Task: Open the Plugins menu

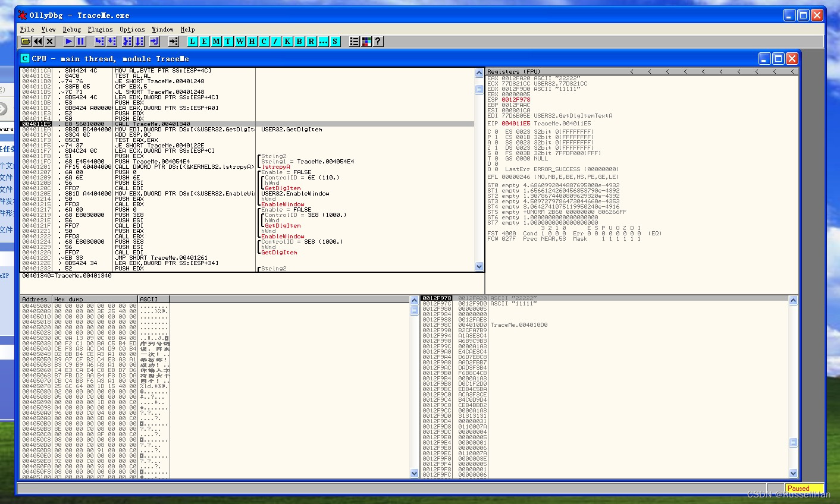Action: coord(100,29)
